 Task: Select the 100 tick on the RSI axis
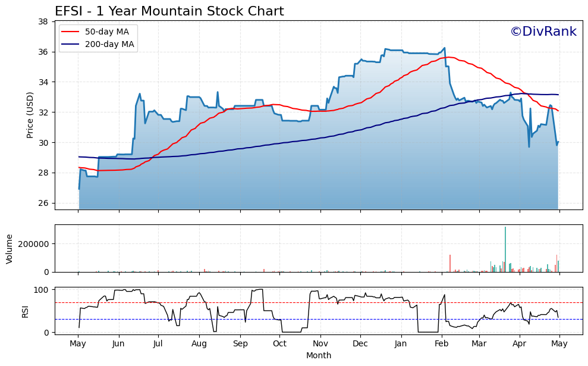coord(41,290)
